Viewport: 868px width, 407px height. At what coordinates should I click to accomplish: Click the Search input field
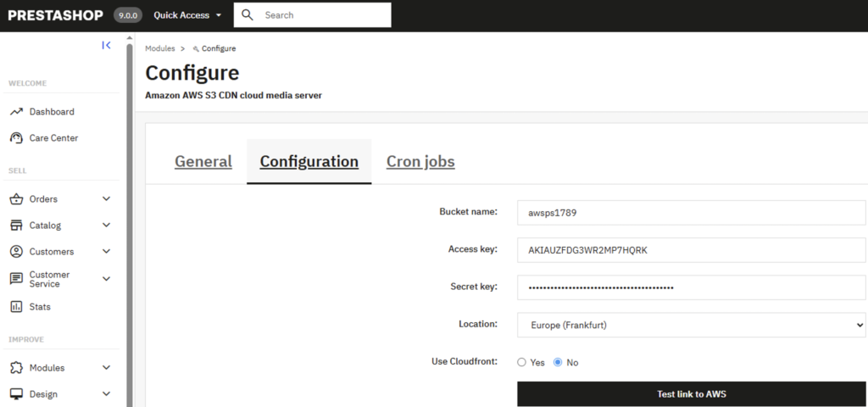click(x=312, y=15)
